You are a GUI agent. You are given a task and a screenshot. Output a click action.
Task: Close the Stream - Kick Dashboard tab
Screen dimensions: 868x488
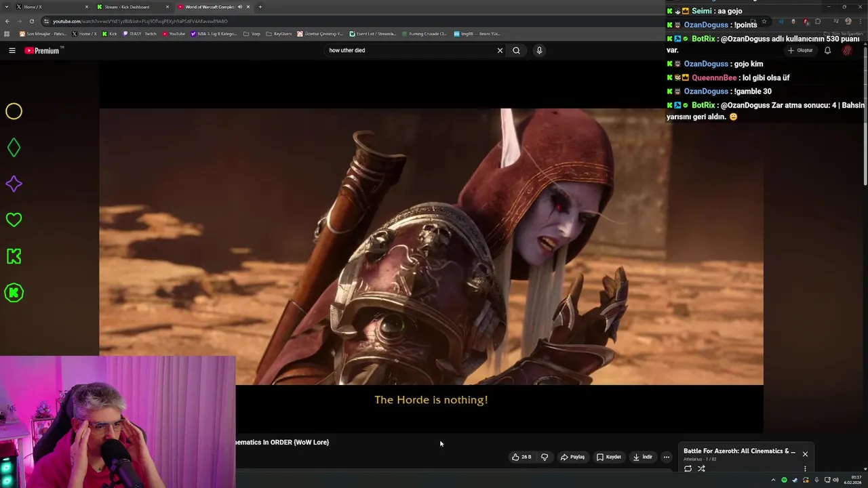click(x=167, y=7)
